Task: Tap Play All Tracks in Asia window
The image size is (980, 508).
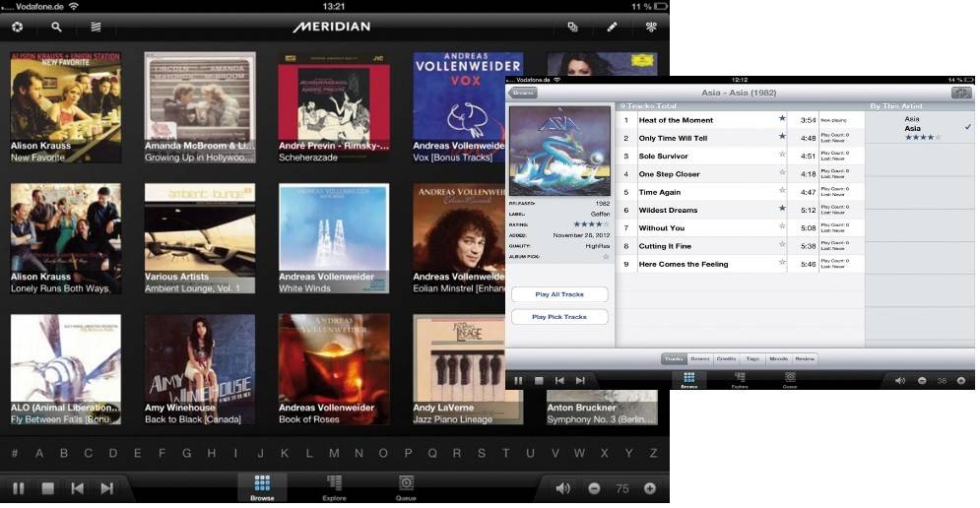Action: click(559, 294)
